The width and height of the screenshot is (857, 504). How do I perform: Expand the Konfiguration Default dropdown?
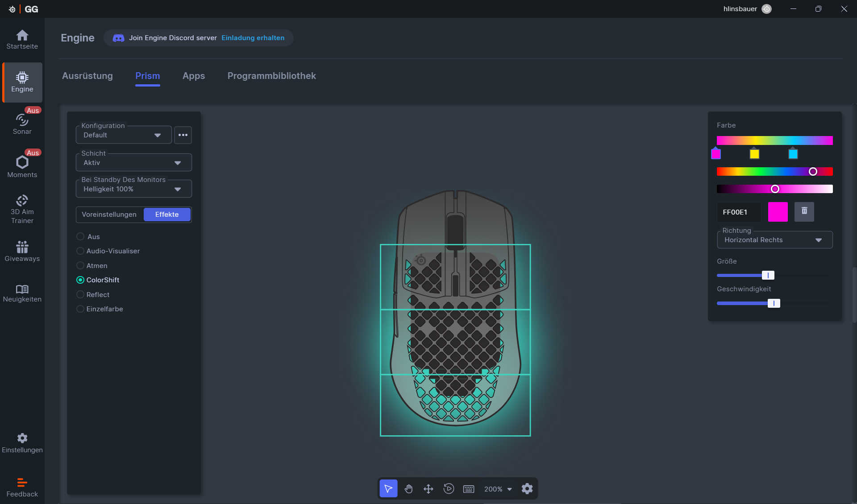coord(124,135)
